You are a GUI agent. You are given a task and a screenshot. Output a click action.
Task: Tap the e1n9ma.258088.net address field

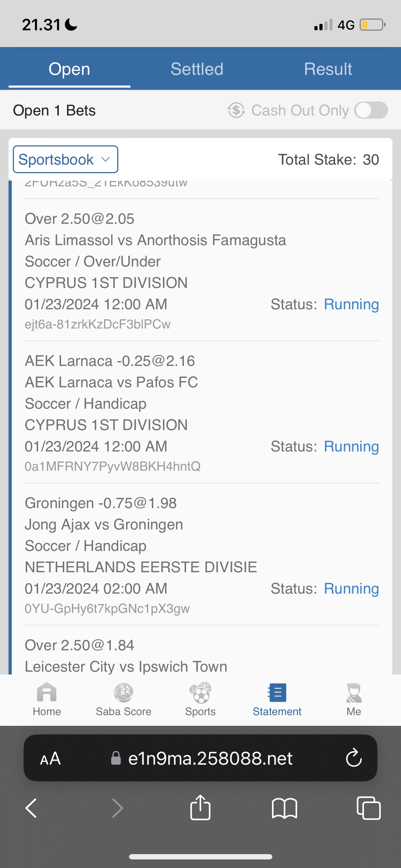click(x=210, y=758)
